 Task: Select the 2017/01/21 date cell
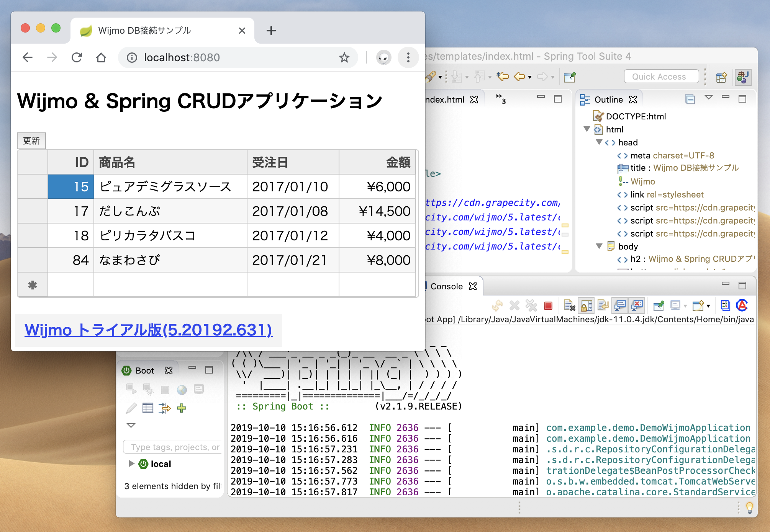click(293, 260)
